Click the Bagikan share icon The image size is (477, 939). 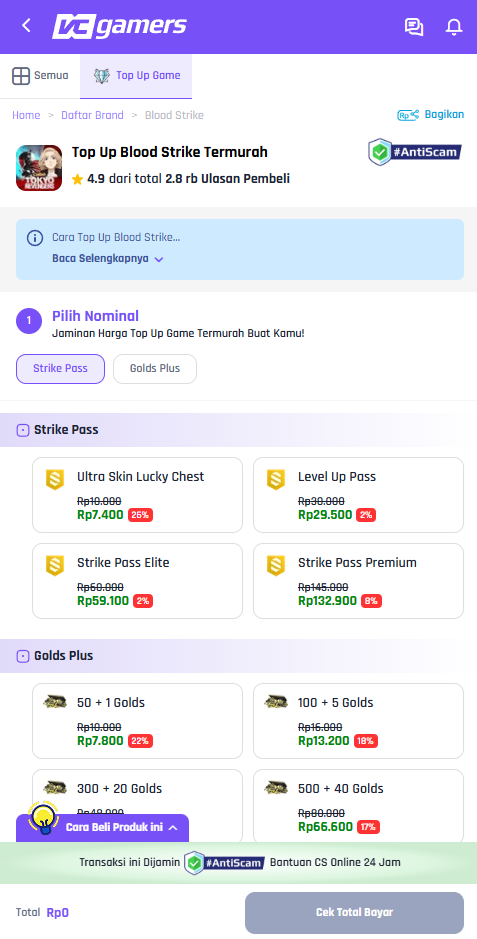408,115
